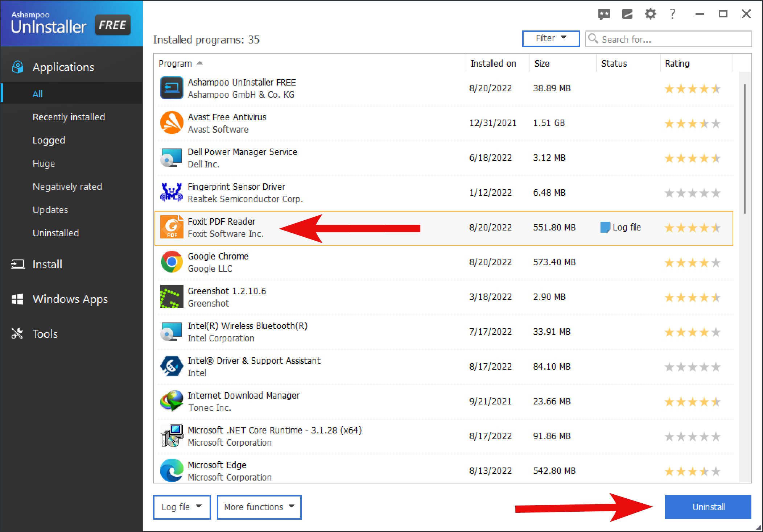Click the Intel Driver & Support Assistant icon

[172, 366]
